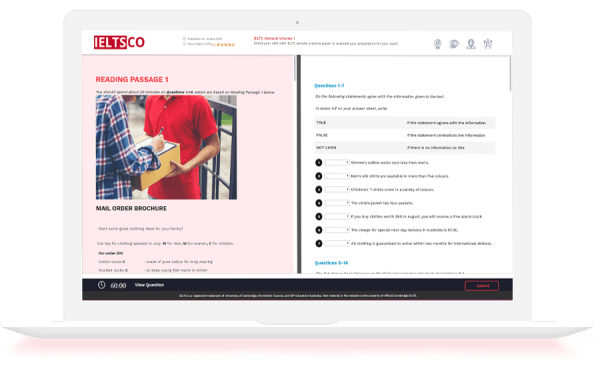This screenshot has height=373, width=600.
Task: Click the MAIL ORDER BROCHURE heading
Action: (x=131, y=208)
